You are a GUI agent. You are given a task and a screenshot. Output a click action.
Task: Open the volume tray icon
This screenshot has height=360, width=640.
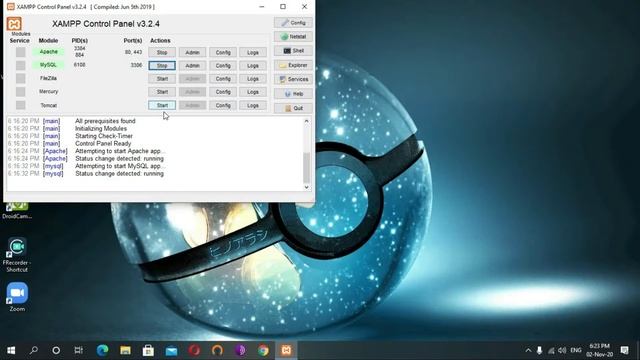point(562,350)
